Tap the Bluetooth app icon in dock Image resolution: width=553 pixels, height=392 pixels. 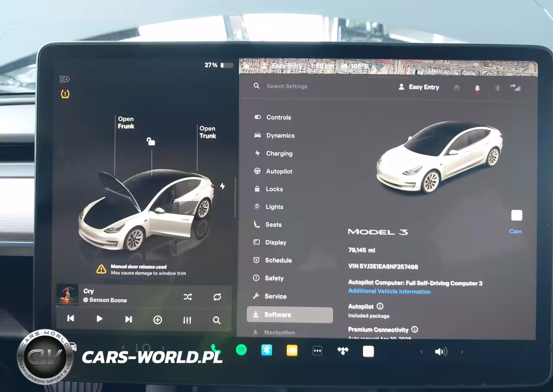(267, 350)
